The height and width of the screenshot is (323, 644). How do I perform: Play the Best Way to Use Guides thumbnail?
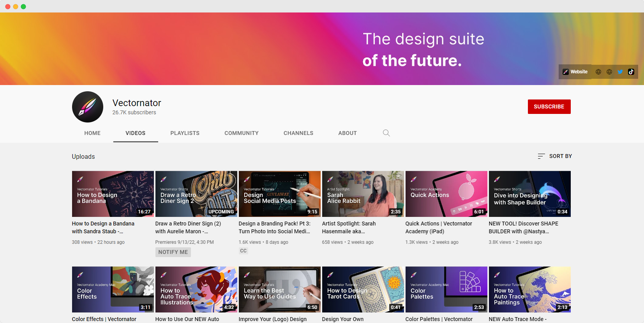pyautogui.click(x=280, y=289)
